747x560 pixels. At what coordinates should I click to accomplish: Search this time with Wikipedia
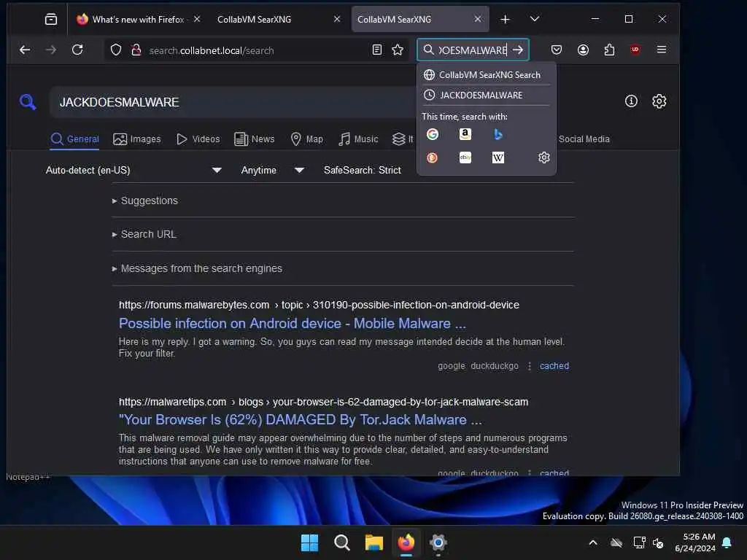[498, 157]
